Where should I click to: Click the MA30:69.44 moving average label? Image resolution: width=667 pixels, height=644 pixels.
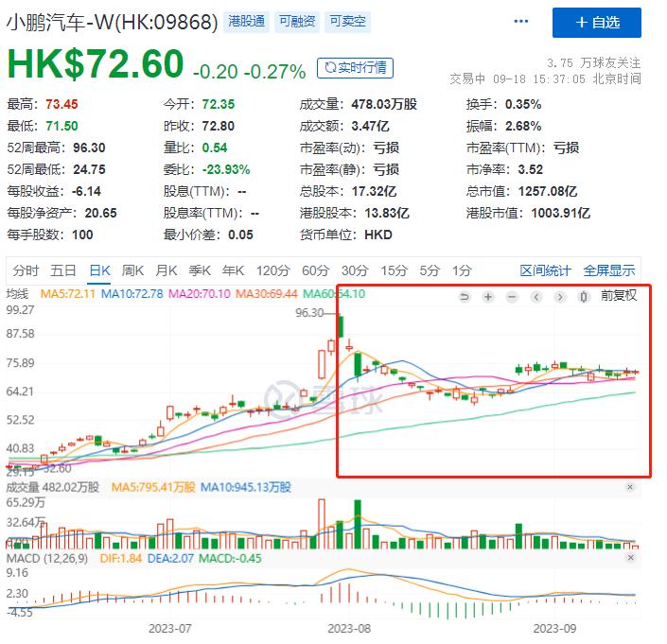tap(266, 294)
